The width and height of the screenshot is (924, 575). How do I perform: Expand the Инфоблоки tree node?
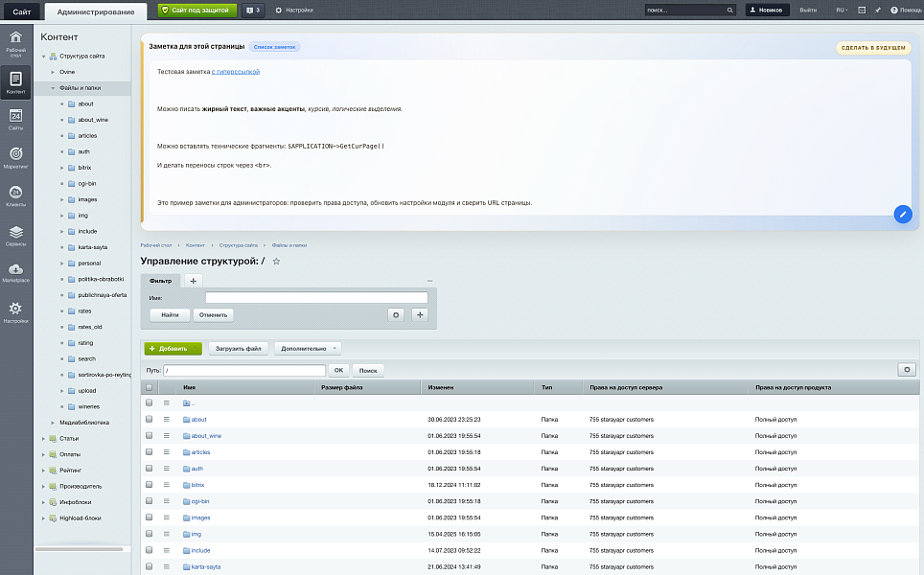43,502
